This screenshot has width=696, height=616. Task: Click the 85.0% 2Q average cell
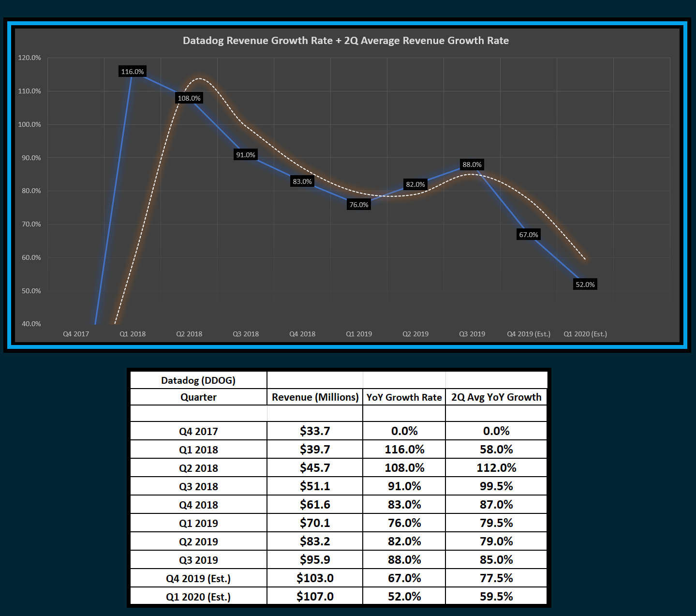click(496, 560)
